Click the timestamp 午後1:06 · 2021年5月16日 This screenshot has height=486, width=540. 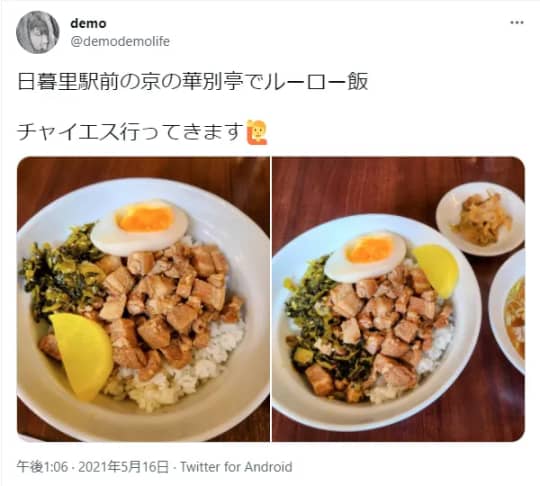coord(93,467)
